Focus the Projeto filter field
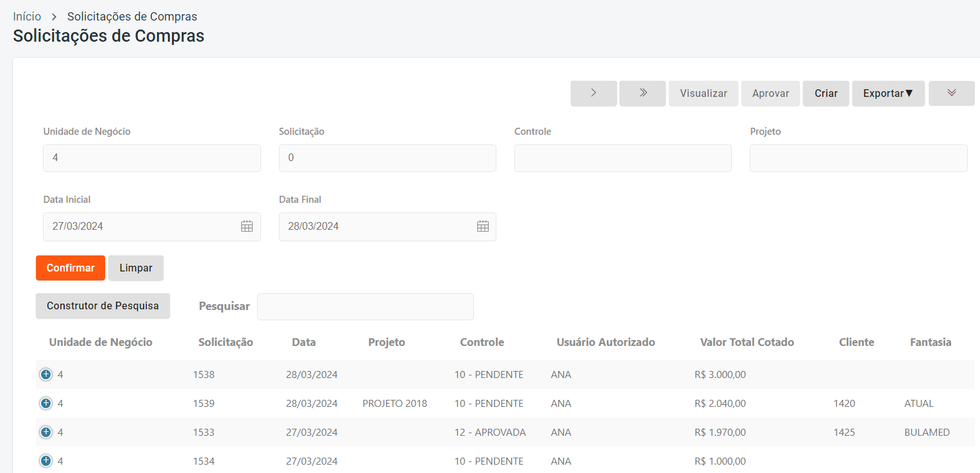This screenshot has width=980, height=473. click(859, 158)
